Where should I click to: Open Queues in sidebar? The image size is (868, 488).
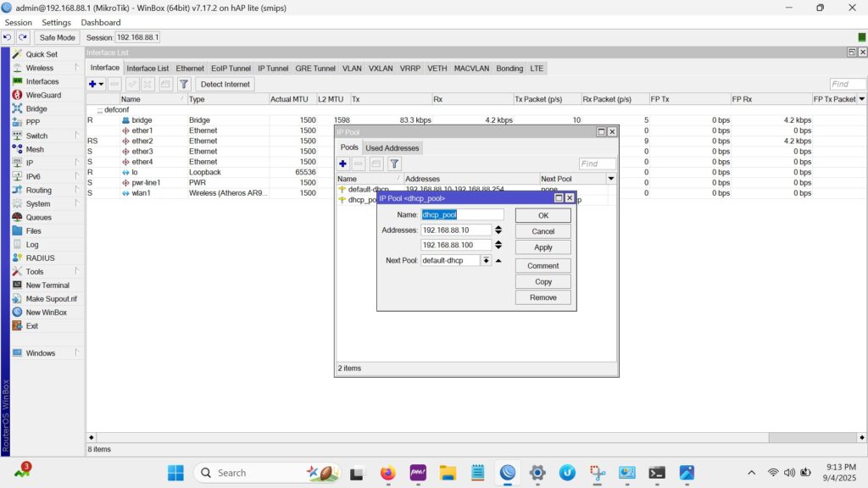pos(38,218)
